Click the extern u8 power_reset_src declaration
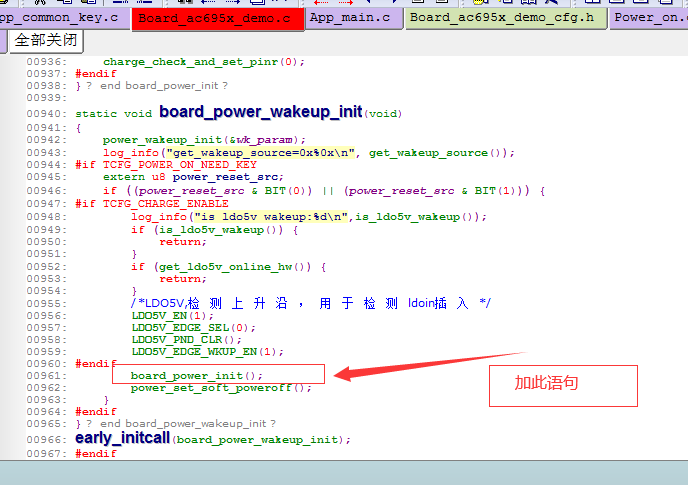This screenshot has width=688, height=485. coord(194,177)
